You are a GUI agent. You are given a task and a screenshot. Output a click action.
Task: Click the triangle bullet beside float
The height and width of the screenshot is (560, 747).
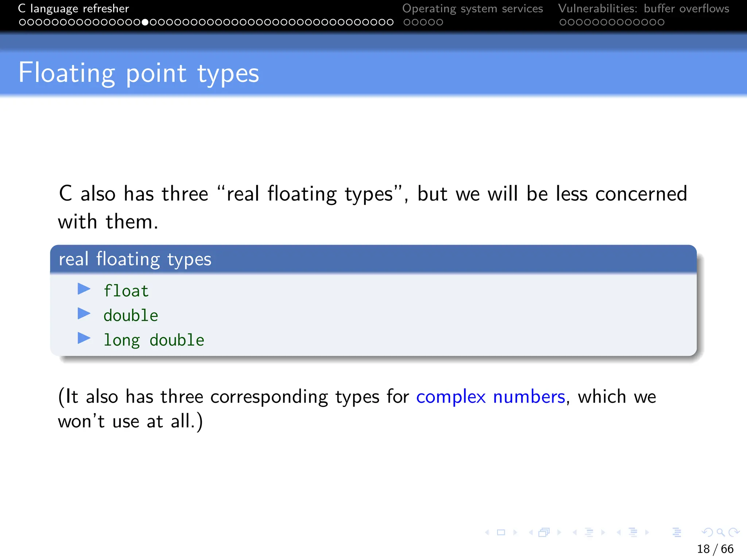[x=84, y=289]
